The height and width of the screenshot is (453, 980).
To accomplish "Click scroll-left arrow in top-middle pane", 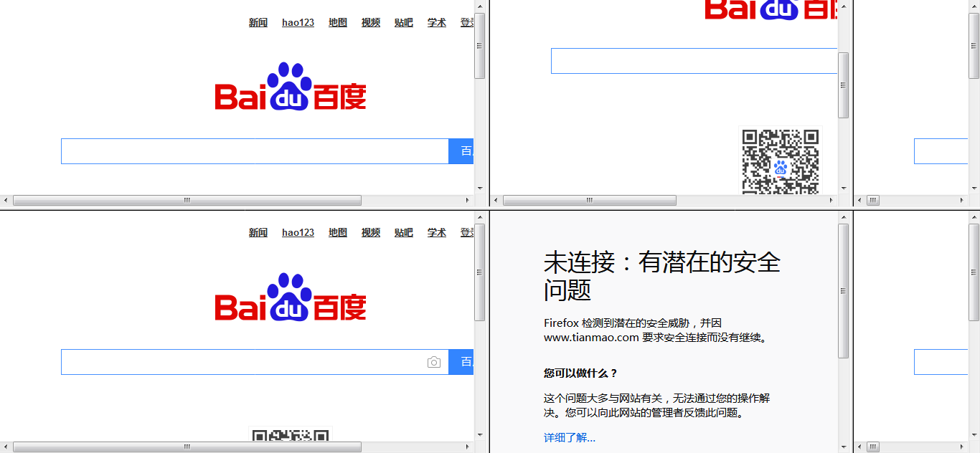I will click(x=496, y=201).
